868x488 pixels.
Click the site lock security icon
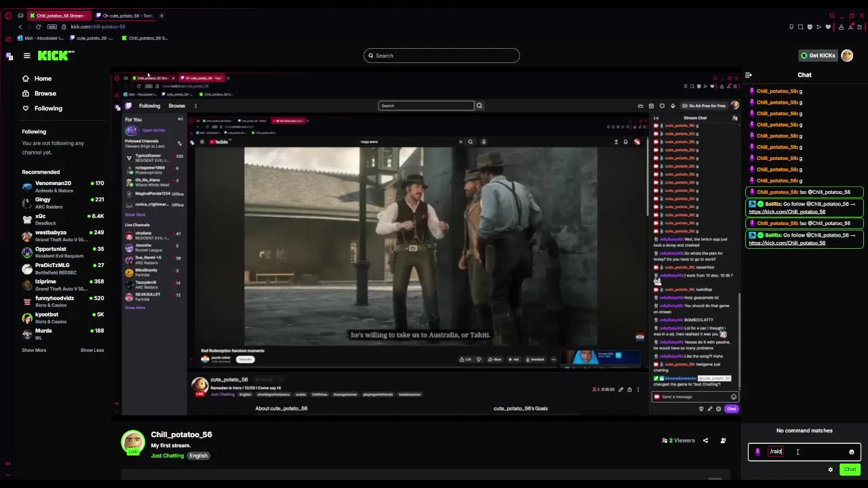pos(64,26)
